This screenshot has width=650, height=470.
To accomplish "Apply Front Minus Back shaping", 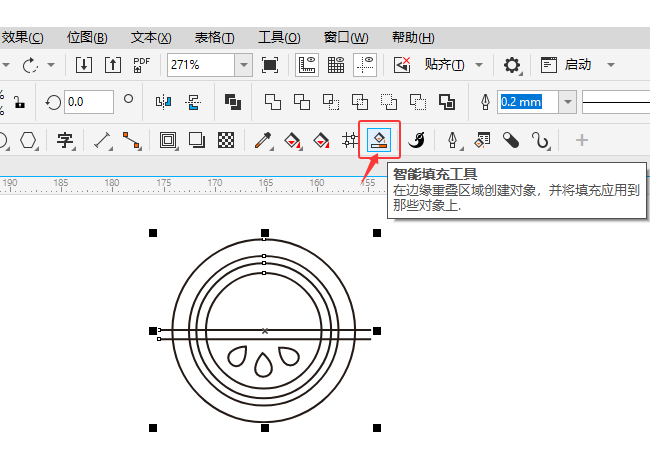I will tap(389, 102).
